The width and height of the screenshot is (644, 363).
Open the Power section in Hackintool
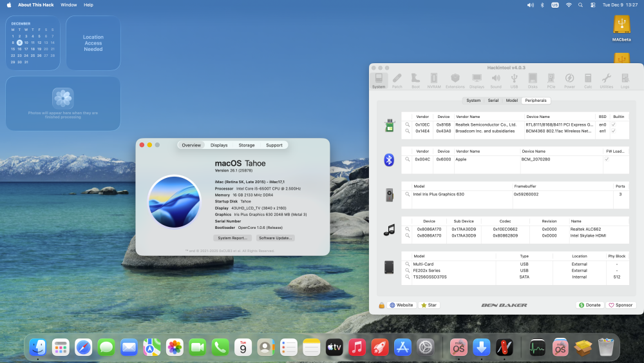point(569,81)
